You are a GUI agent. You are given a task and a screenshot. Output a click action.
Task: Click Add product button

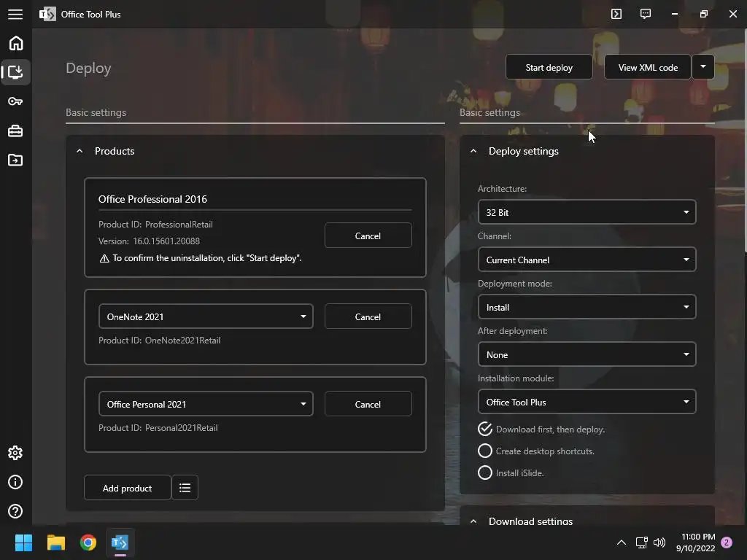(x=127, y=488)
